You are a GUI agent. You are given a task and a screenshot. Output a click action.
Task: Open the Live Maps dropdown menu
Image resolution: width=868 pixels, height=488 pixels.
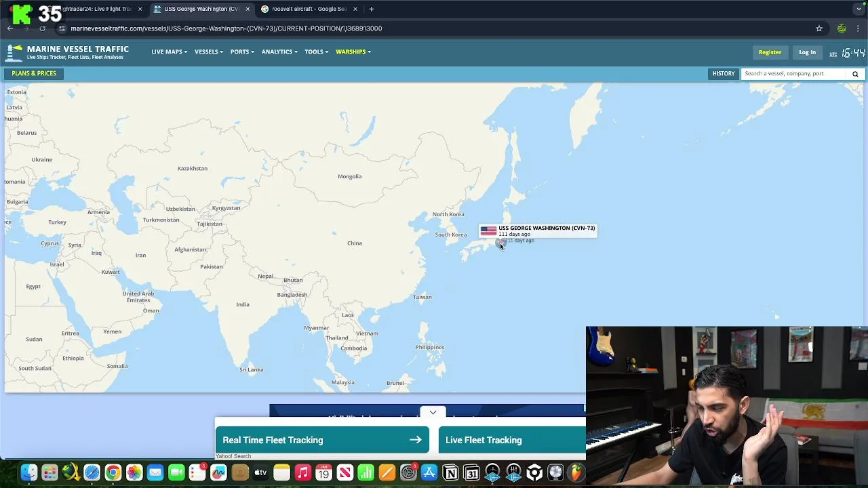point(170,52)
